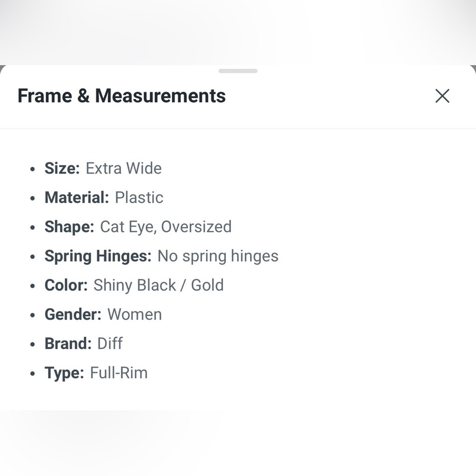Tap the sheet drag handle bar

pyautogui.click(x=238, y=71)
